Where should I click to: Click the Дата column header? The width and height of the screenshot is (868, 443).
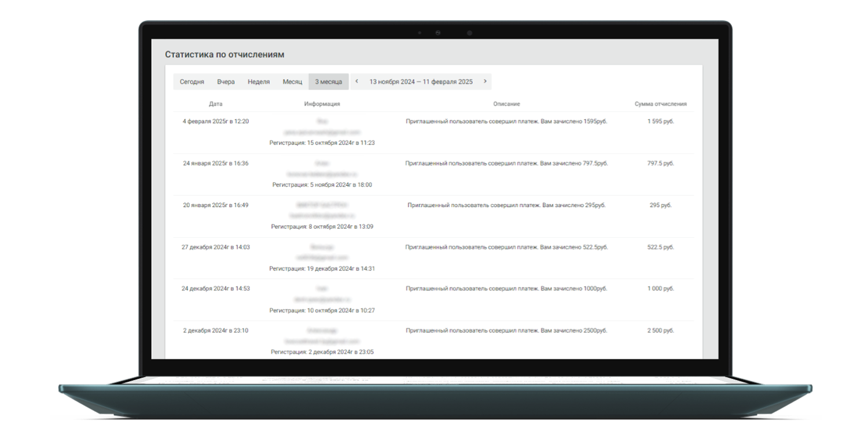pyautogui.click(x=215, y=104)
